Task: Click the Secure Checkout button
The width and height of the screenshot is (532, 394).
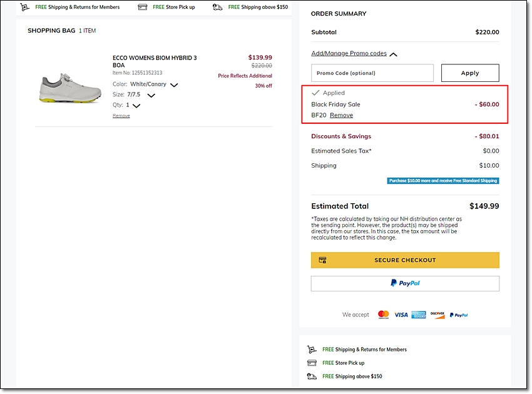Action: (x=405, y=260)
